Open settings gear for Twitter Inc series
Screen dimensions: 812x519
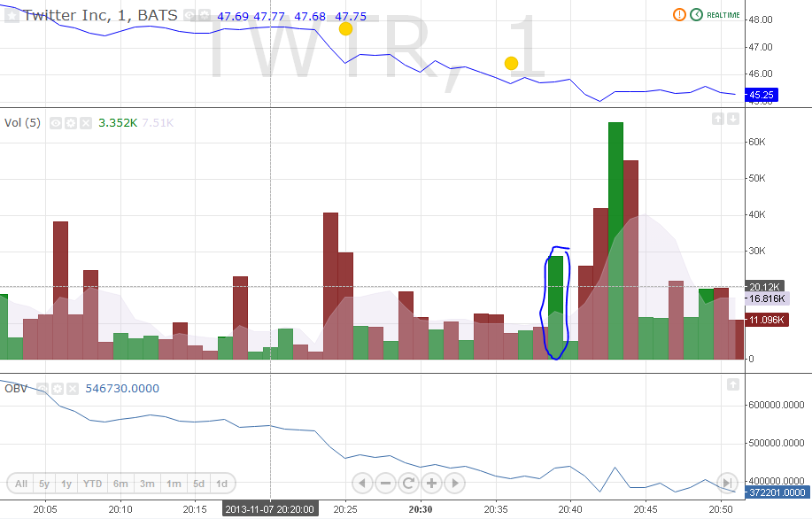tap(205, 16)
